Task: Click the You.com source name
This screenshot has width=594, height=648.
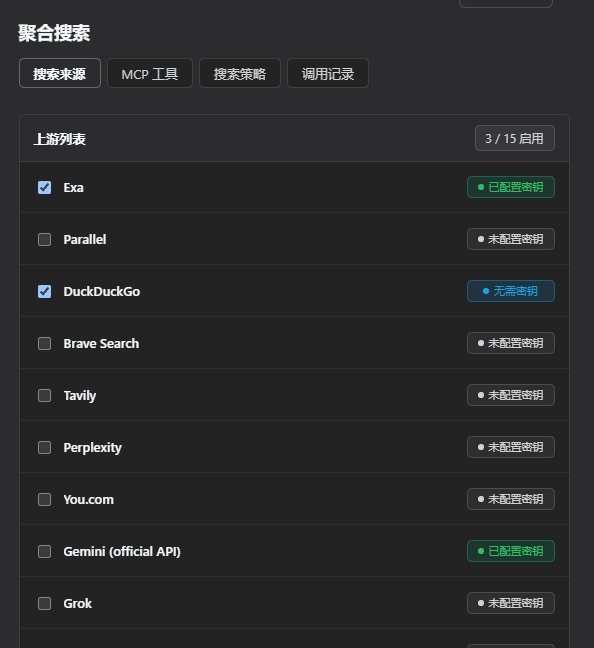Action: click(88, 500)
